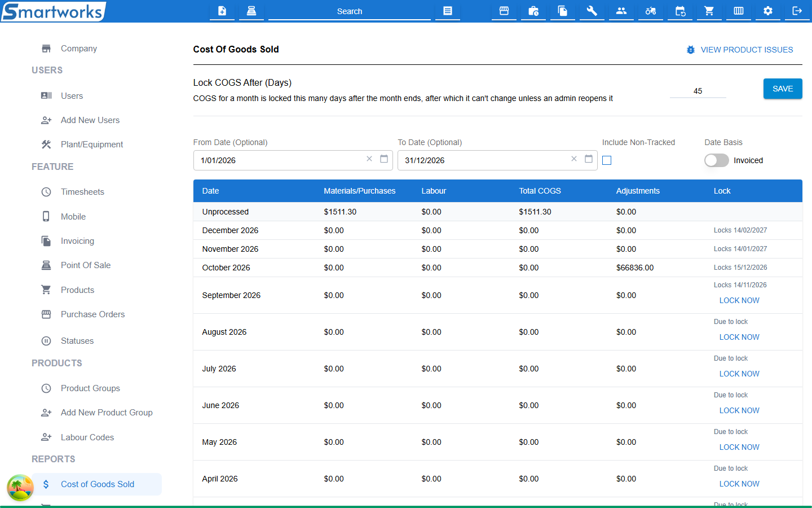Click the $66836.00 adjustment for October 2026

click(x=635, y=268)
